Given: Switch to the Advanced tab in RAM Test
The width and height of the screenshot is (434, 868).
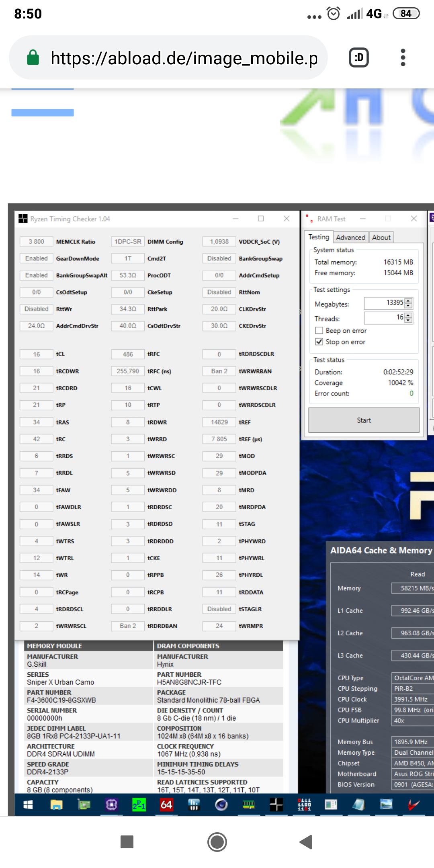Looking at the screenshot, I should [351, 237].
